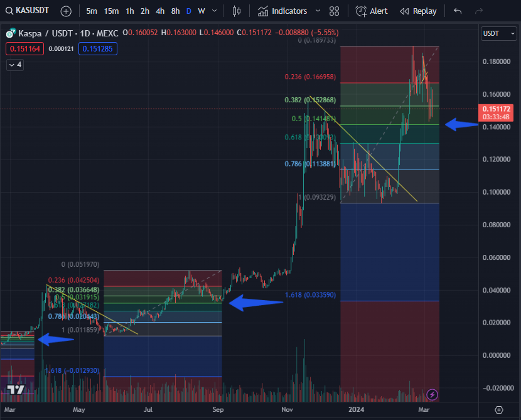Click the 1.618 (0.033590) Fibonacci label
The width and height of the screenshot is (521, 420).
(310, 294)
